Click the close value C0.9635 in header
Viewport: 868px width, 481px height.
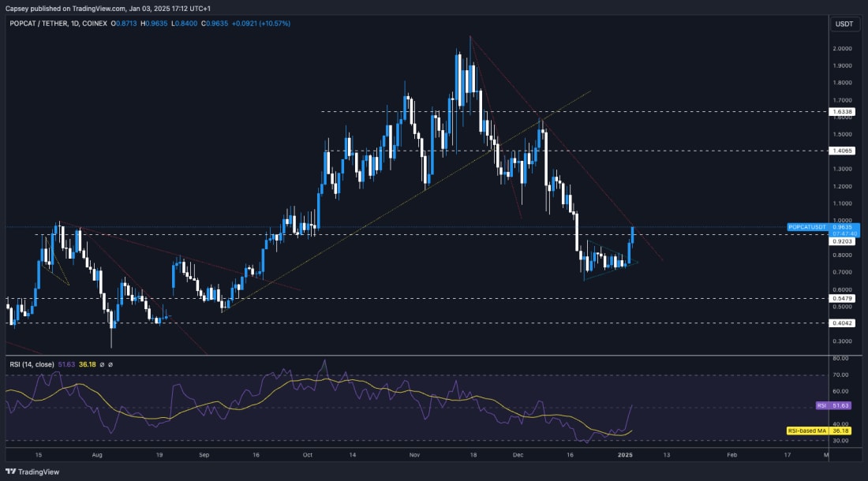pyautogui.click(x=215, y=24)
